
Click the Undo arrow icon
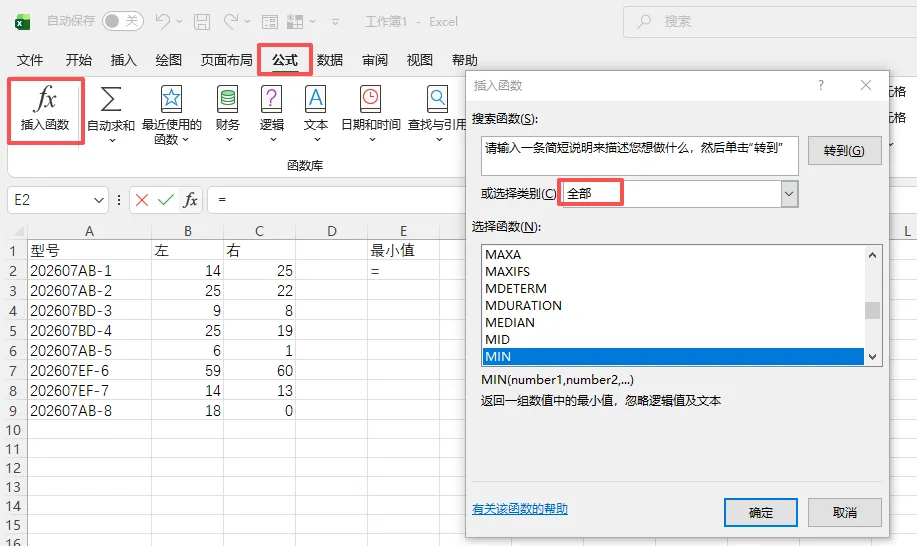[163, 22]
